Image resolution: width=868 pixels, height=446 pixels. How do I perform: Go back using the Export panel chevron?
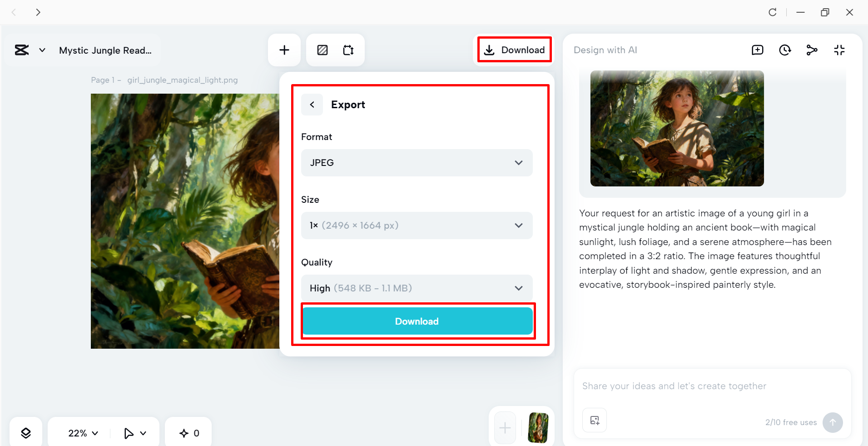tap(312, 105)
